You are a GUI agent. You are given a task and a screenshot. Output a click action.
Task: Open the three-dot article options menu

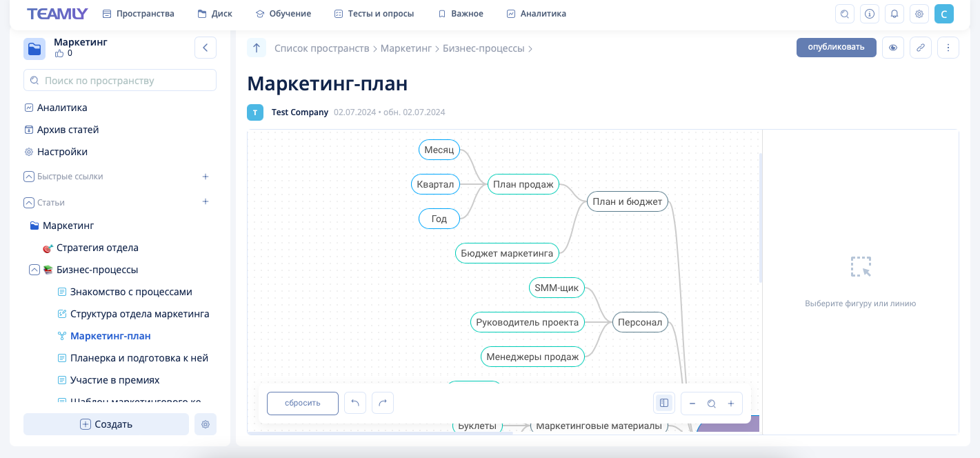[948, 48]
